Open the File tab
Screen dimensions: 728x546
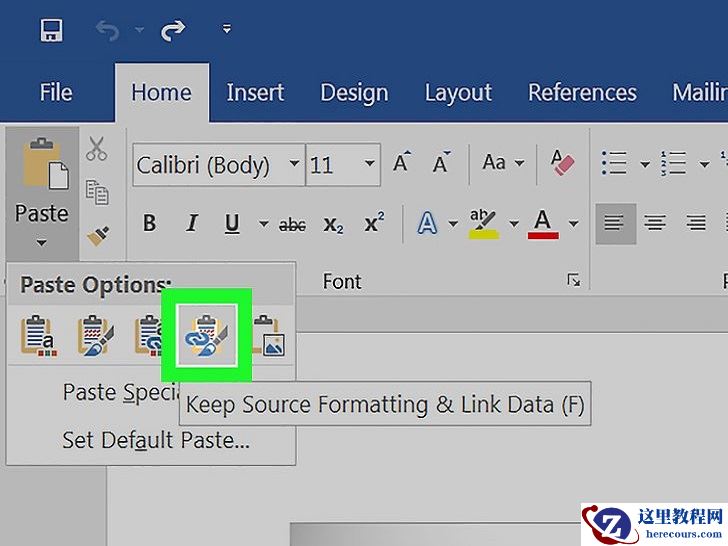pos(56,92)
